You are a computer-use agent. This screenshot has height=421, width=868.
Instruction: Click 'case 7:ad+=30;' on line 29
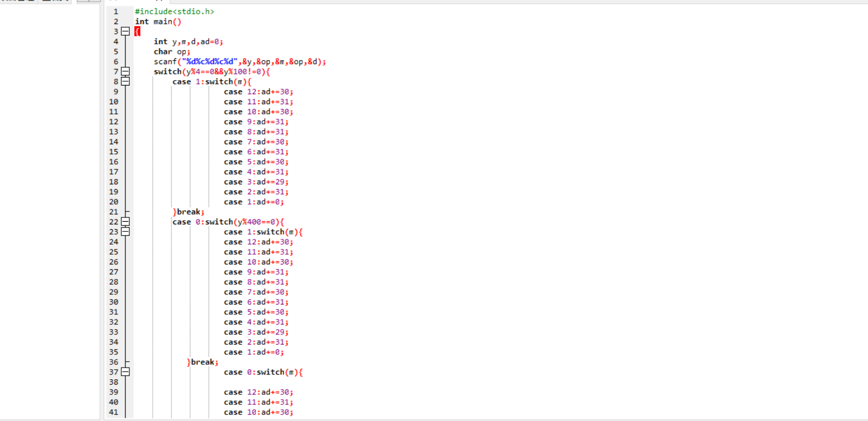256,292
